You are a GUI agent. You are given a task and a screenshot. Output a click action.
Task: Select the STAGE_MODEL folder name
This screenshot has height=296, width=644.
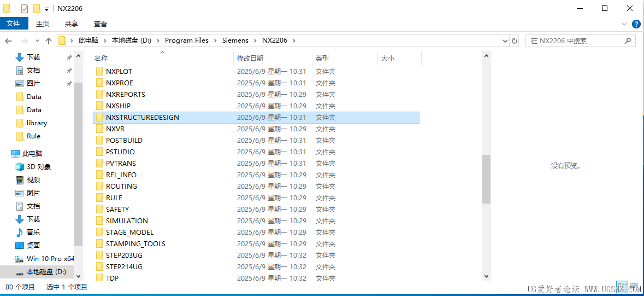(x=130, y=233)
